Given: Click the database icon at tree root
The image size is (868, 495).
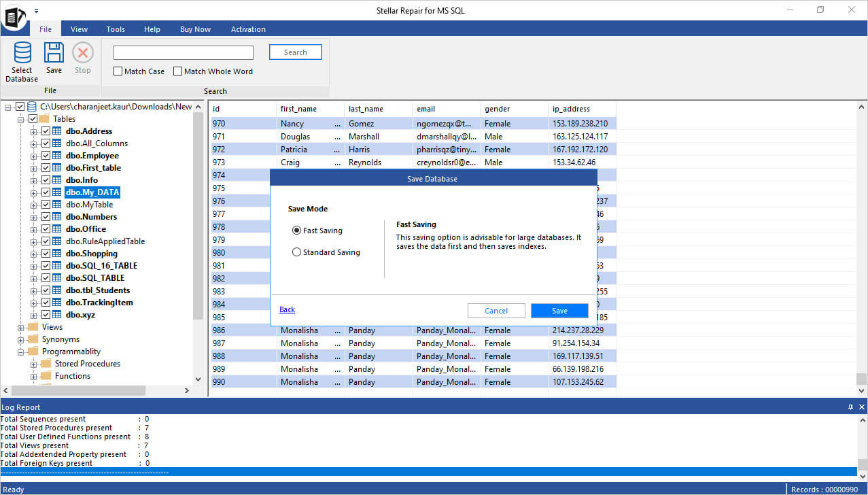Looking at the screenshot, I should click(x=32, y=107).
